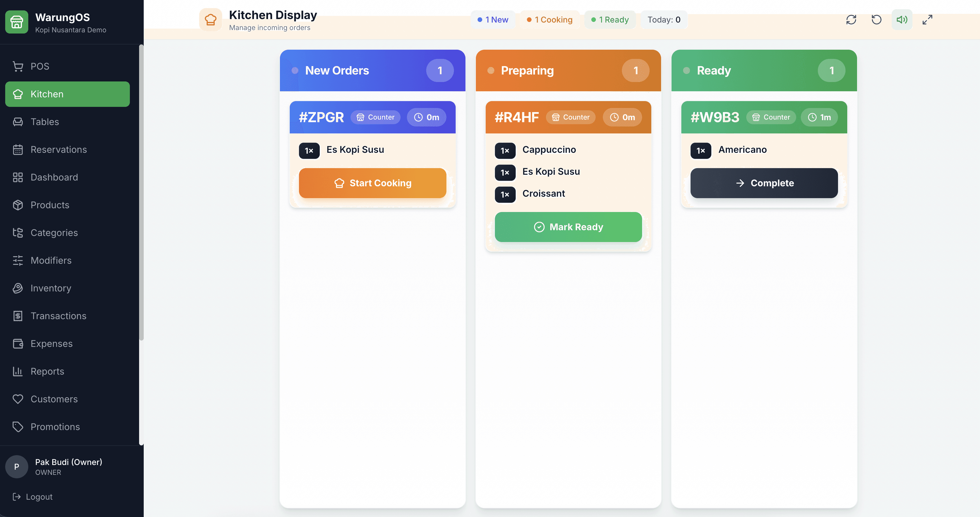
Task: Click the 1 New status filter chip
Action: 493,19
